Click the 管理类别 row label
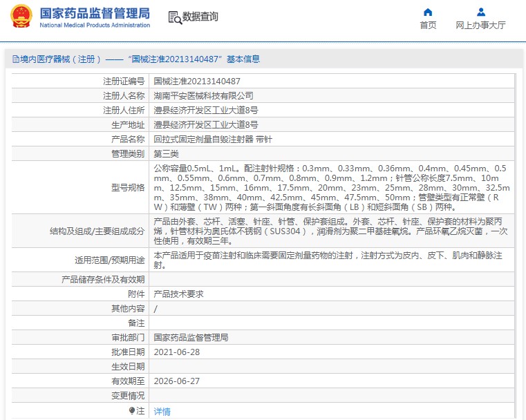 [x=128, y=154]
